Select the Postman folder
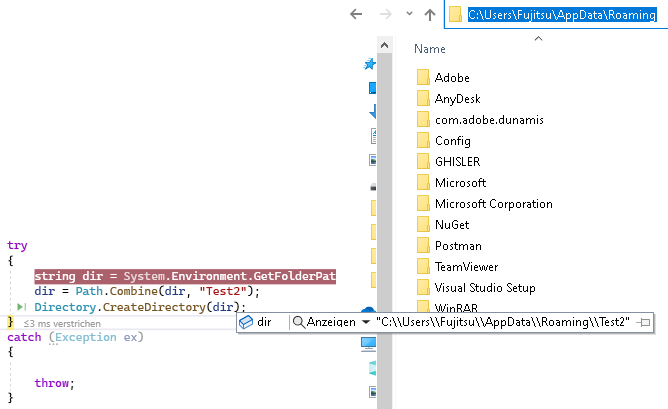The width and height of the screenshot is (668, 409). click(x=458, y=246)
